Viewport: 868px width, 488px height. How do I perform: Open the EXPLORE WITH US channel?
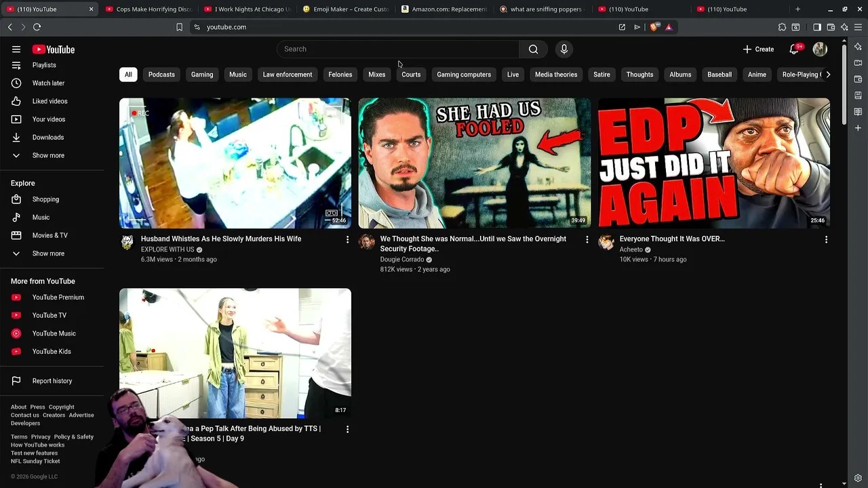point(167,249)
